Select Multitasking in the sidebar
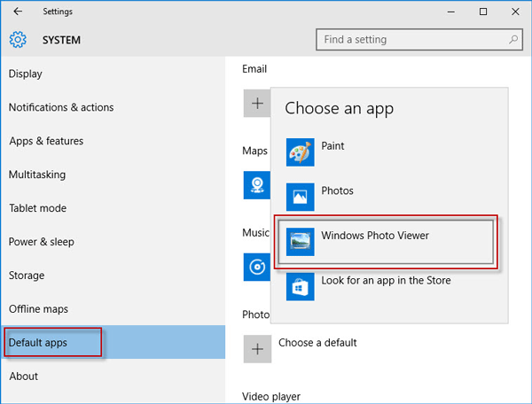 (37, 175)
